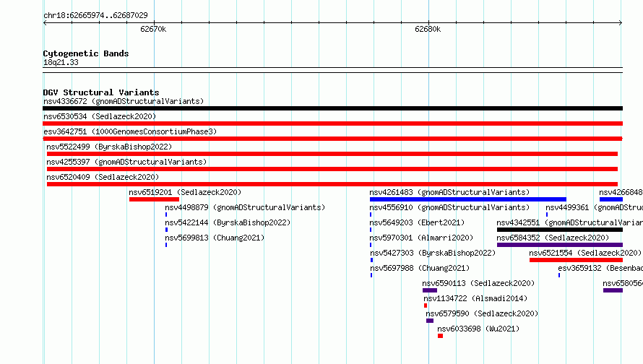
Task: Click the red bar under nsv5522499
Action: [332, 154]
